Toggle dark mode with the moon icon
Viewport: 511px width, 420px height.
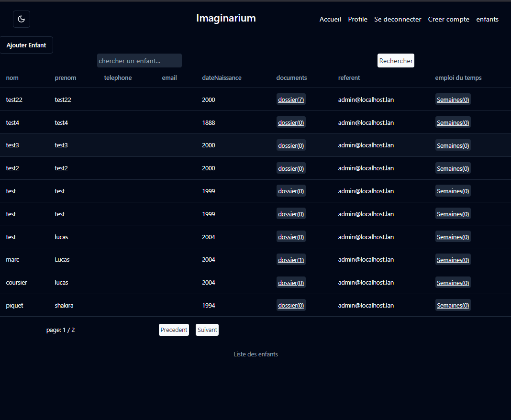[22, 19]
